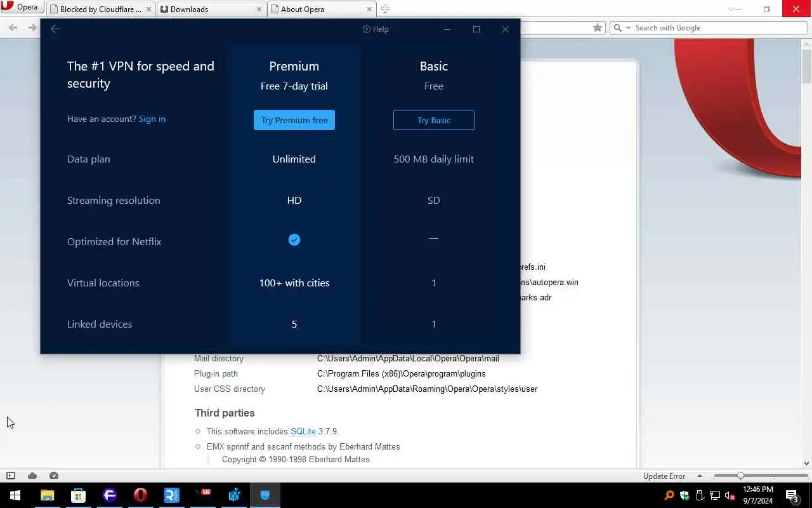Open the clock showing 12:46 PM
Viewport: 812px width, 508px height.
[757, 495]
